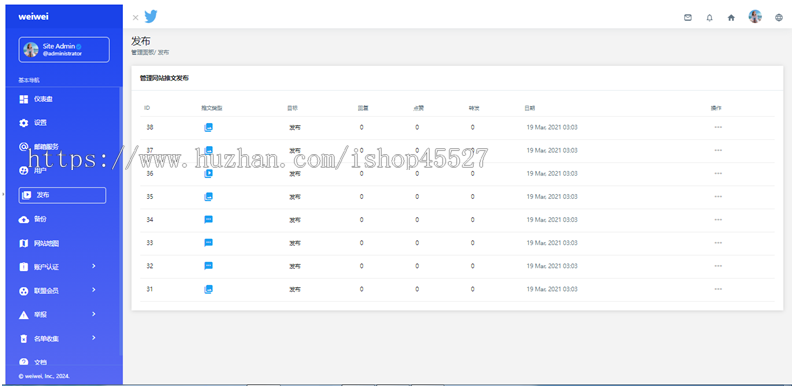
Task: Open the actions menu for row 31
Action: pos(718,289)
